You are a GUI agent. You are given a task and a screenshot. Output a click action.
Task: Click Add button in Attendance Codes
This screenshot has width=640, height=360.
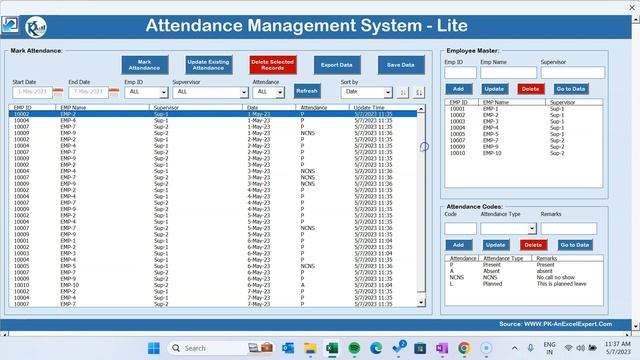pos(459,245)
